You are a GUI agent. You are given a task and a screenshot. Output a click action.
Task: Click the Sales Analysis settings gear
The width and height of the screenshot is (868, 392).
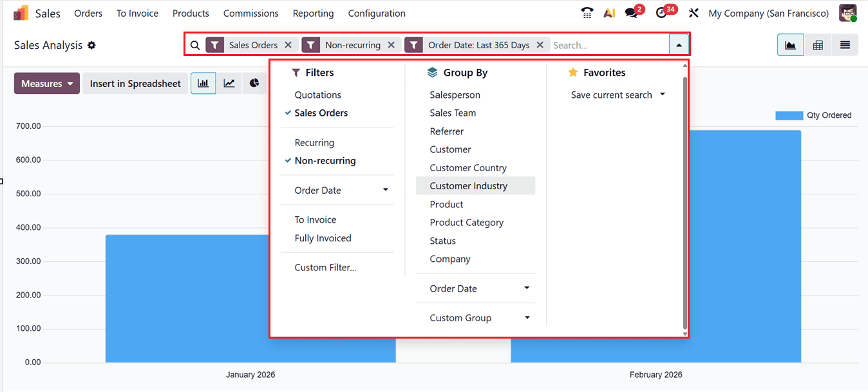[x=91, y=45]
